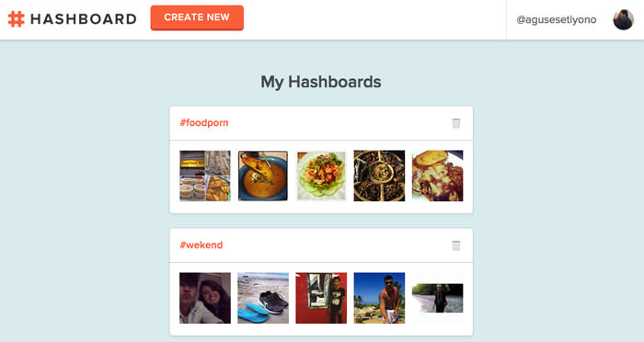Open the couple selfie thumbnail in #wekend
Viewport: 644px width, 342px height.
(205, 298)
